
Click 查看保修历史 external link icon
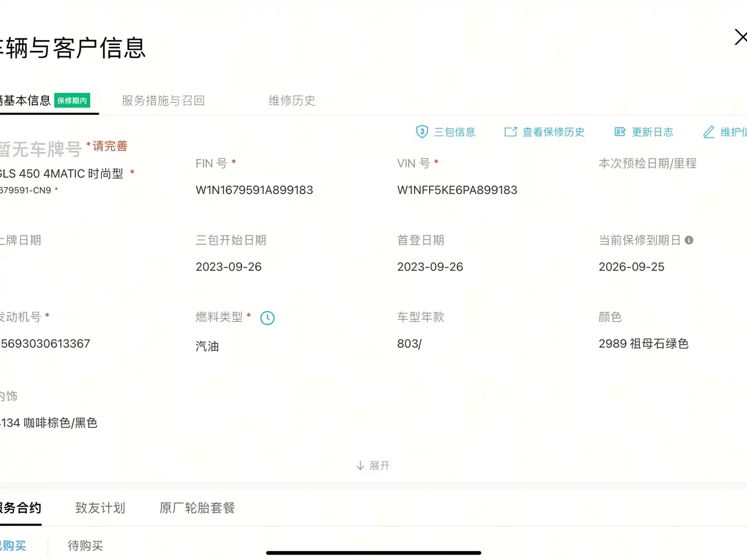[511, 132]
